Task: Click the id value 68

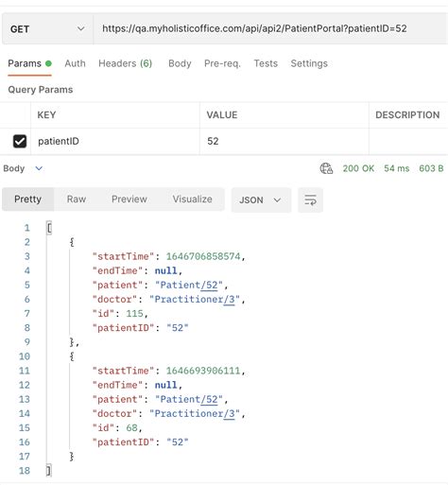Action: click(131, 428)
